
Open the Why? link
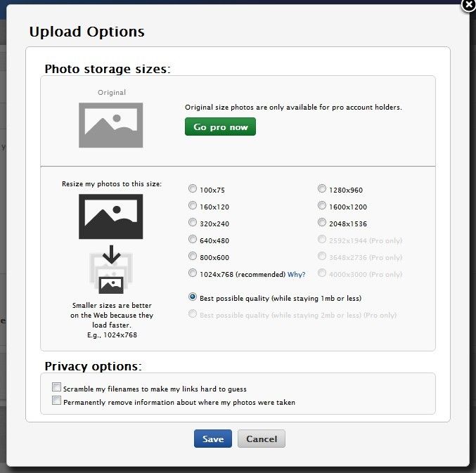pos(296,274)
